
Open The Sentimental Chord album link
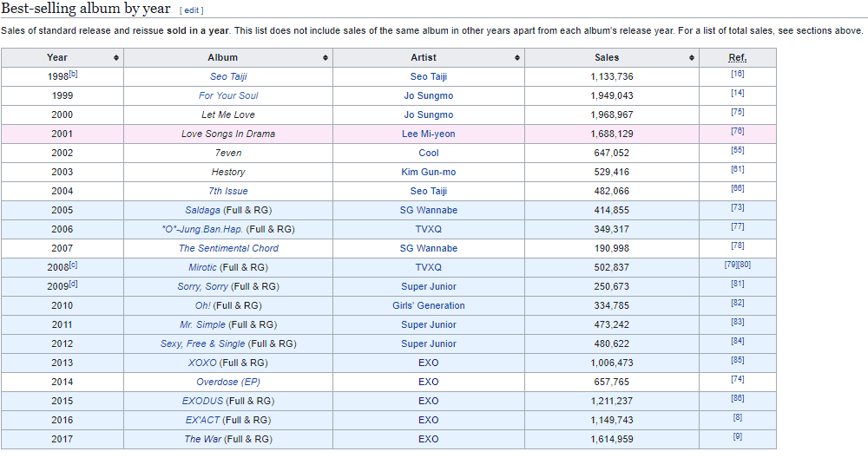point(228,248)
